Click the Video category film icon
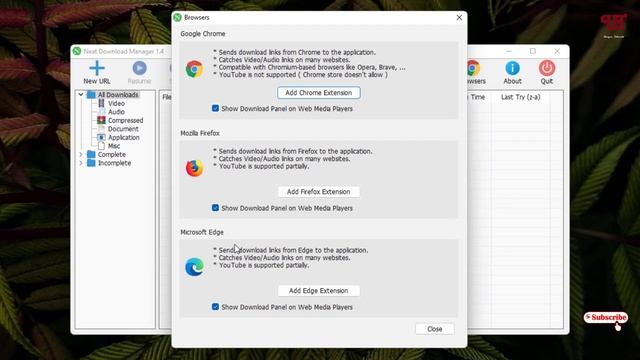 tap(101, 103)
